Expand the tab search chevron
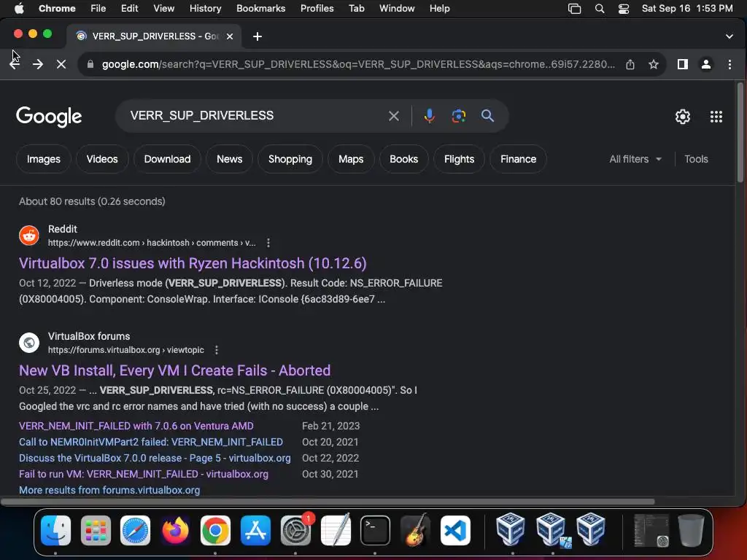The image size is (747, 560). click(x=729, y=36)
